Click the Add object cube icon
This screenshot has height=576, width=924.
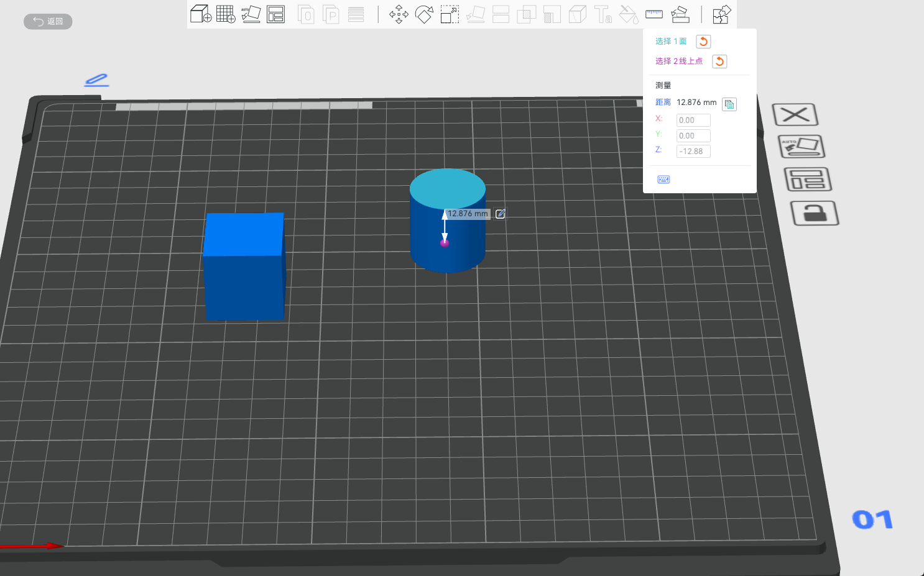point(200,14)
